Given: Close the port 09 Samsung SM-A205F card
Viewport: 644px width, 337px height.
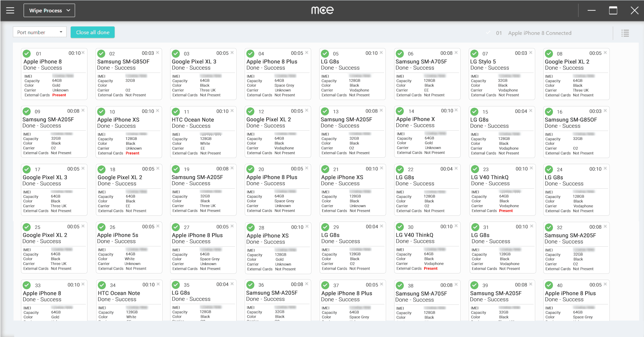Looking at the screenshot, I should [83, 110].
